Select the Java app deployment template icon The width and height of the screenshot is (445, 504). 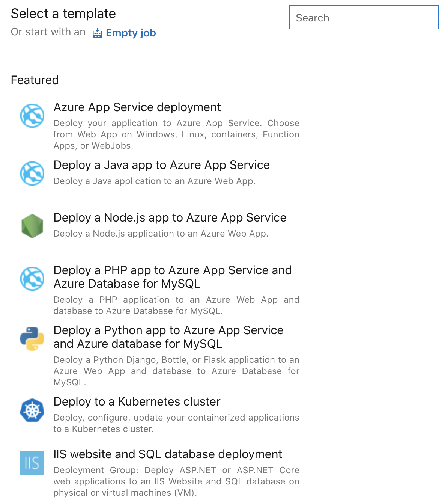[32, 174]
